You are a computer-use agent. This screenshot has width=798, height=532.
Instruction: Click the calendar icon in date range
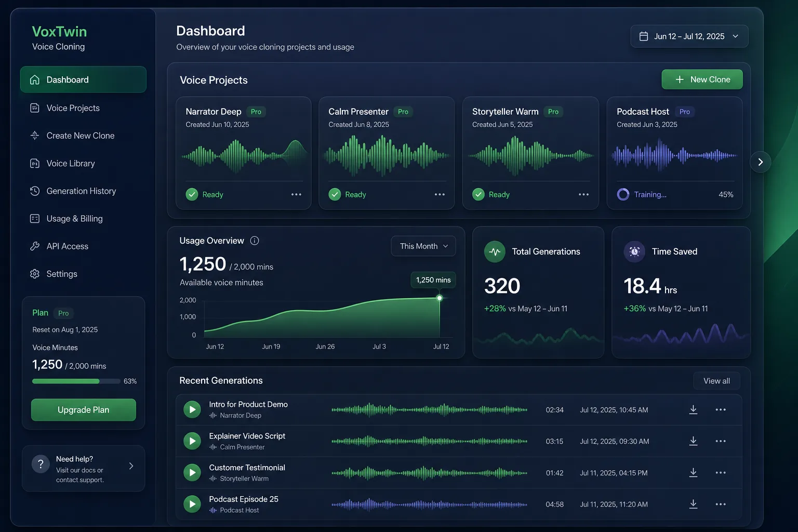[x=644, y=36]
